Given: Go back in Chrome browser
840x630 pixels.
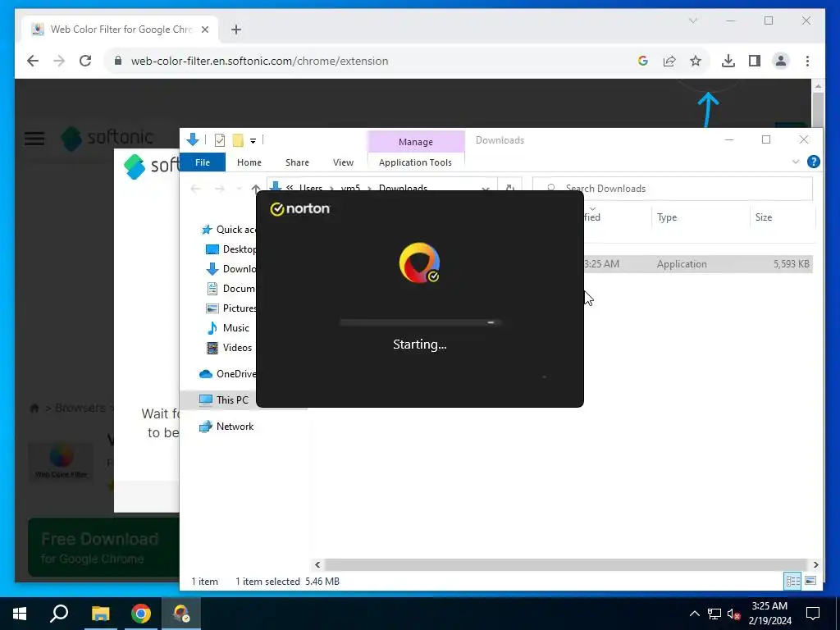Looking at the screenshot, I should pos(33,61).
